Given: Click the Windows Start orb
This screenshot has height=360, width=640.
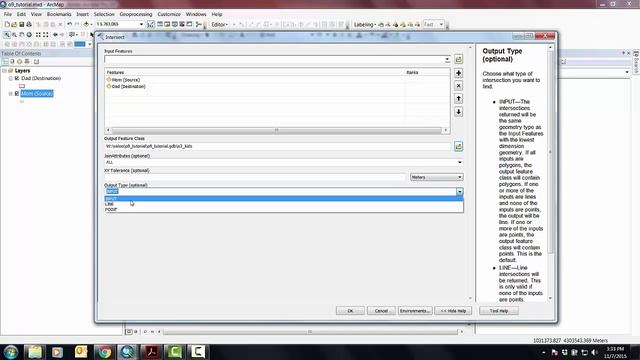Looking at the screenshot, I should [11, 352].
